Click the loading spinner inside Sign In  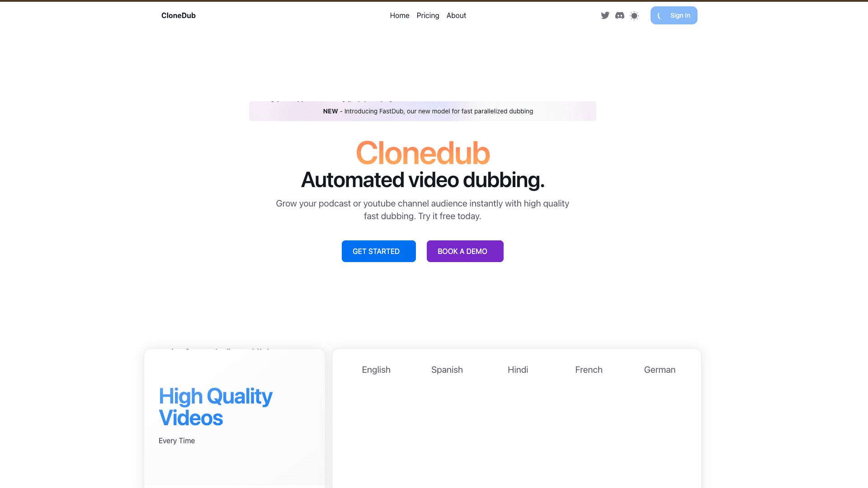(x=660, y=16)
